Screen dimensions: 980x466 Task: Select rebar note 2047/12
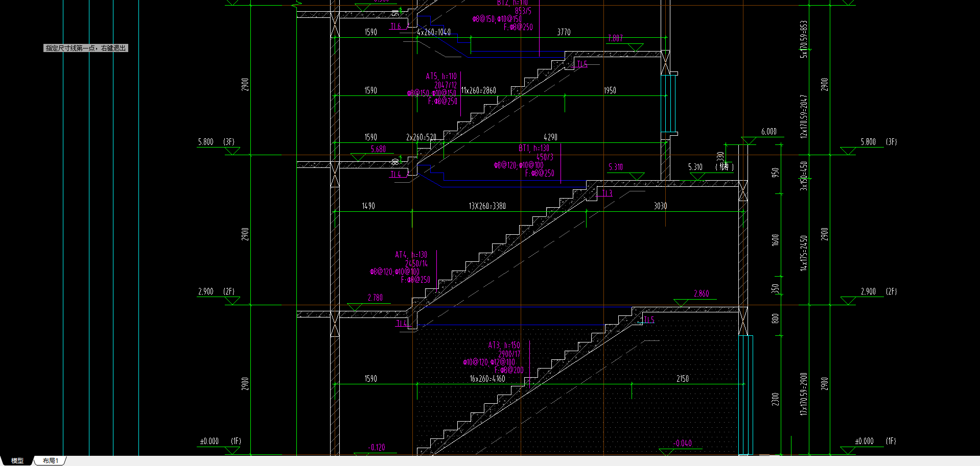(x=446, y=85)
